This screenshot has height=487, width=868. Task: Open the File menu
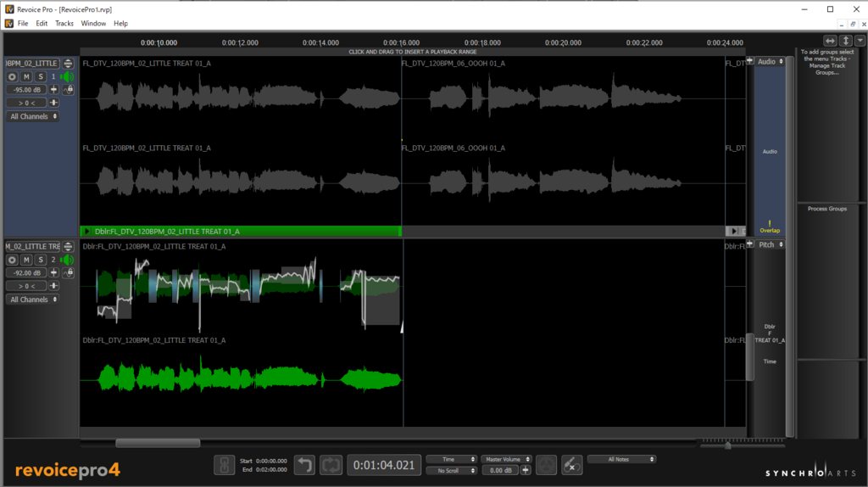(x=23, y=23)
